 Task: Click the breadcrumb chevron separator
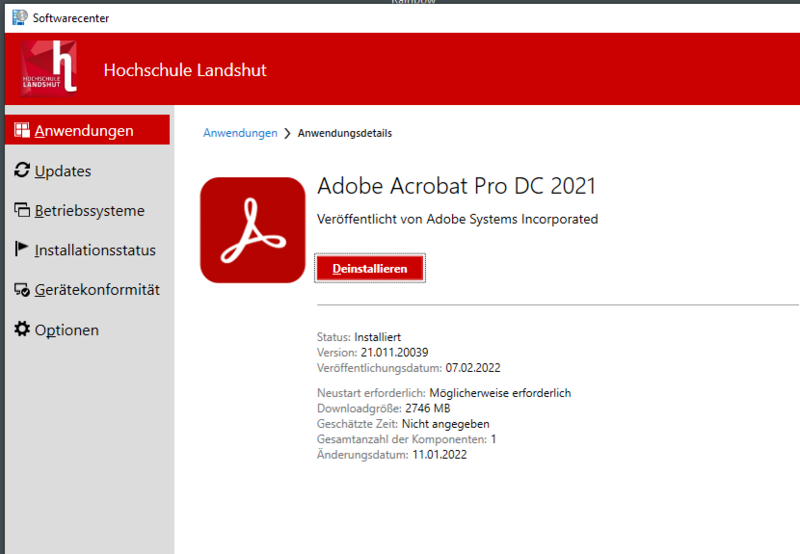(288, 133)
